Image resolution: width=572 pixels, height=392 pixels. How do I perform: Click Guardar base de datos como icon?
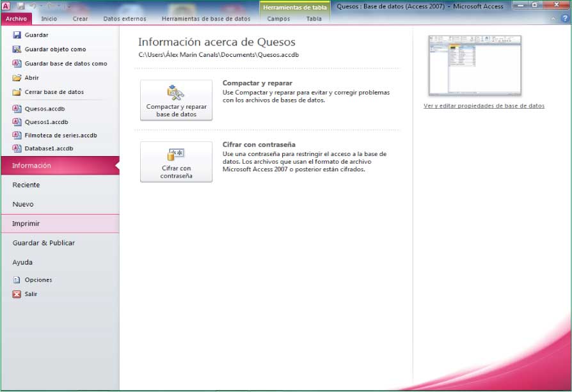click(17, 64)
